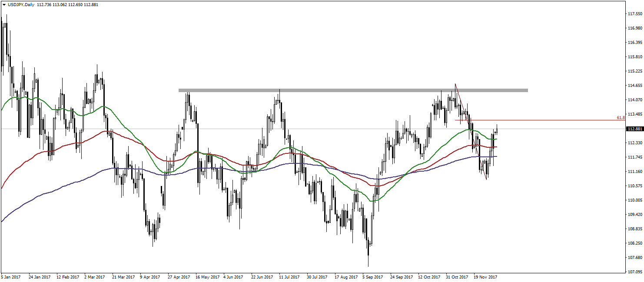Click the small arrow before USDJPY,Daily
644x282 pixels.
point(4,4)
